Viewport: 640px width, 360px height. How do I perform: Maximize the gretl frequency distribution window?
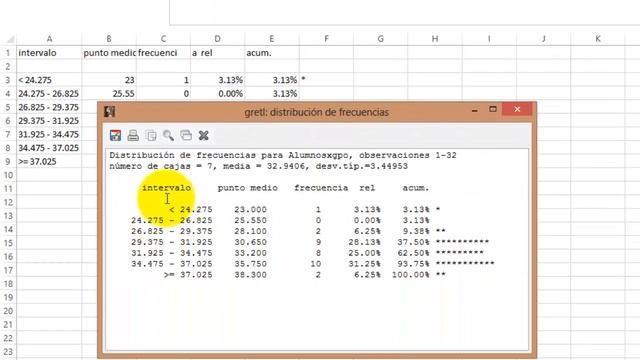click(x=493, y=109)
